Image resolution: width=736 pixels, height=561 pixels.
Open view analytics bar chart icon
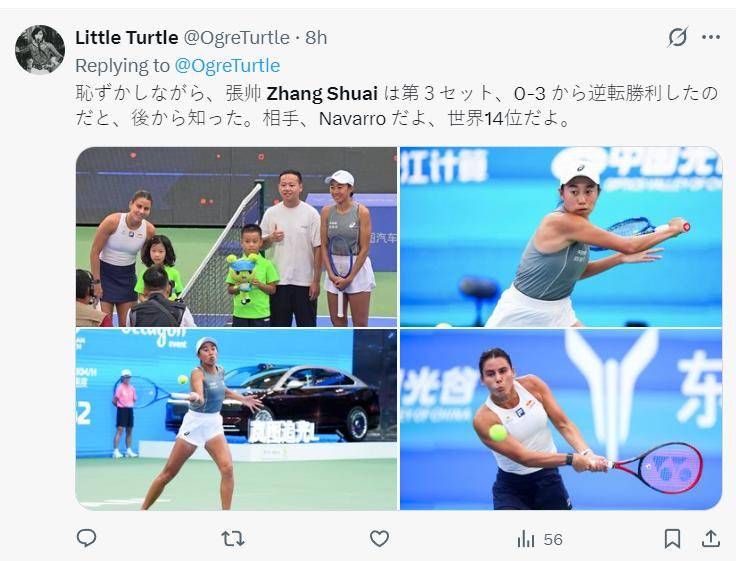coord(526,539)
